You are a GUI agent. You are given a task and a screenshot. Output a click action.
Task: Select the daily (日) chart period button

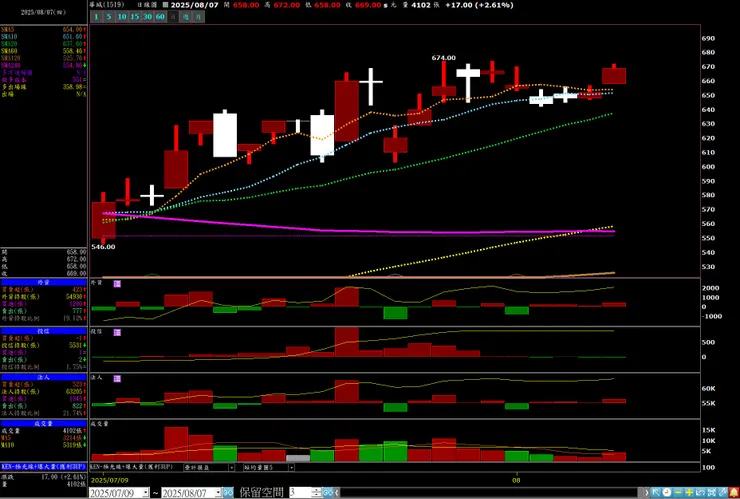click(x=173, y=17)
